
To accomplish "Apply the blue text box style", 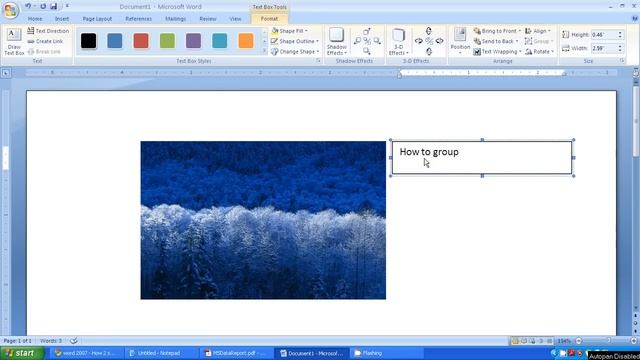I will click(x=115, y=41).
